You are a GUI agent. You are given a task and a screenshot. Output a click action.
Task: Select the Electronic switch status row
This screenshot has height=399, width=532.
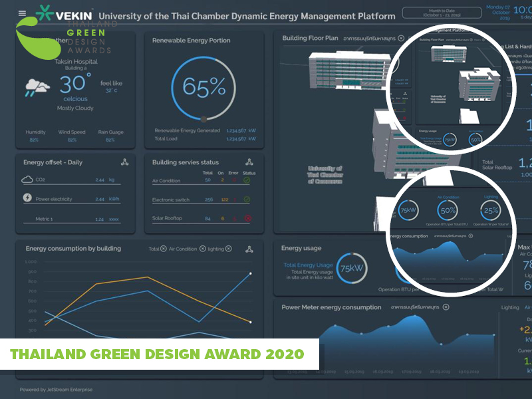(x=204, y=199)
